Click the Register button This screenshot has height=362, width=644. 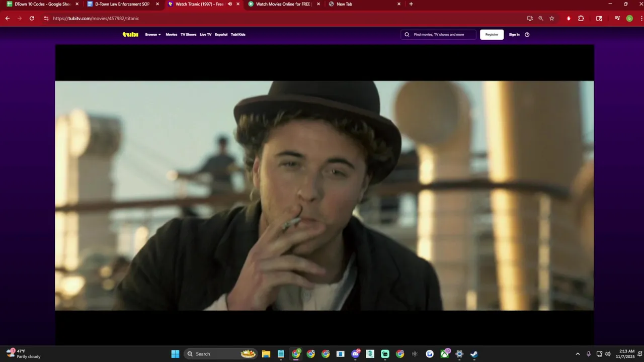(492, 35)
